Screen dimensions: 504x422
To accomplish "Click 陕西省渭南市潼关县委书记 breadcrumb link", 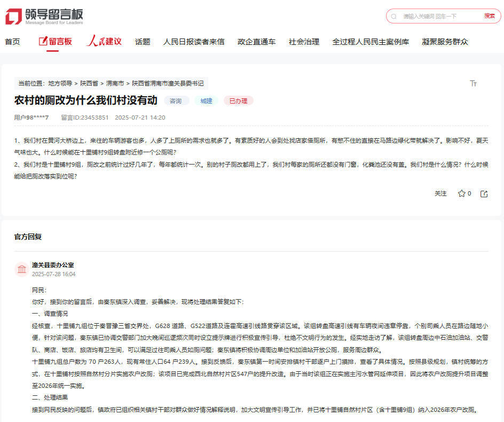I will 168,84.
